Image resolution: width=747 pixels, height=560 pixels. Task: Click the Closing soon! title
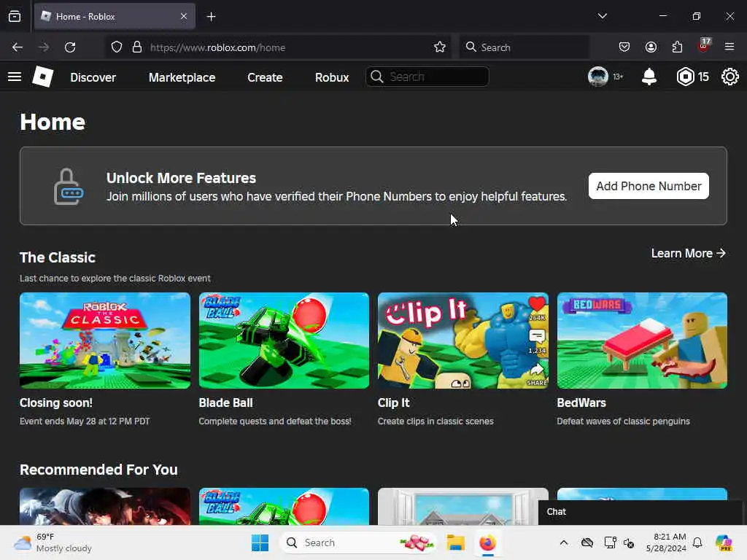[x=55, y=402]
